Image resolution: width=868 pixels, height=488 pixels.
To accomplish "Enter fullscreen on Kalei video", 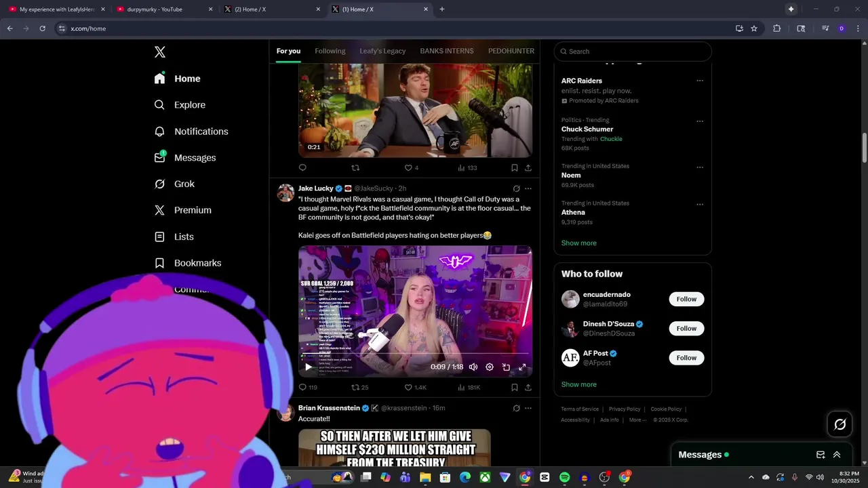I will (x=522, y=367).
